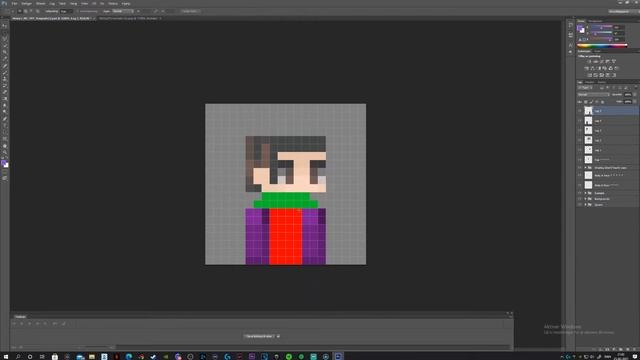
Task: Open the Windows Start menu
Action: point(6,356)
